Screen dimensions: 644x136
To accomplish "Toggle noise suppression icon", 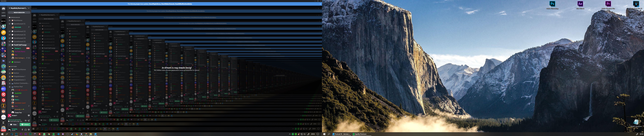I will (x=26, y=121).
